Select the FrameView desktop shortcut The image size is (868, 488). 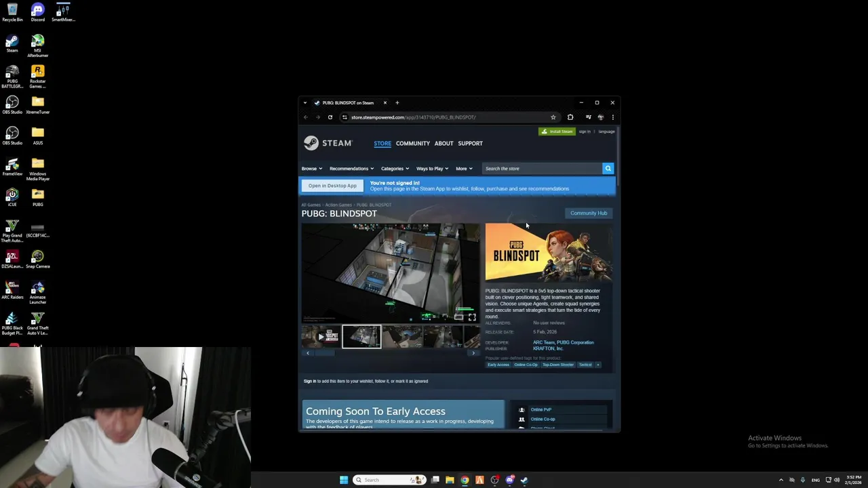coord(12,167)
